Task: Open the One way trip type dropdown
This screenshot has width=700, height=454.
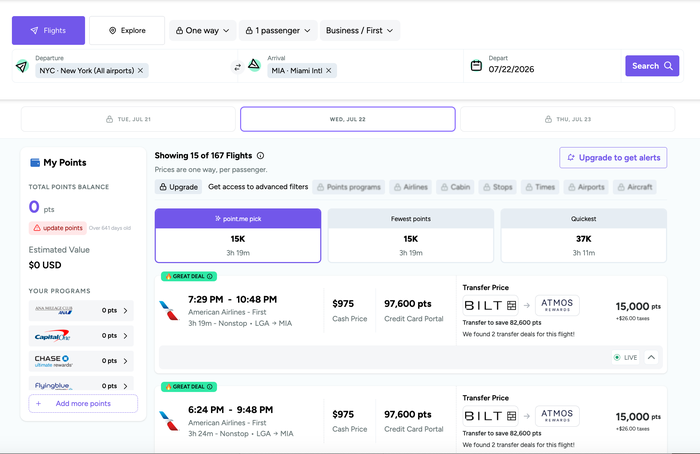Action: click(203, 30)
